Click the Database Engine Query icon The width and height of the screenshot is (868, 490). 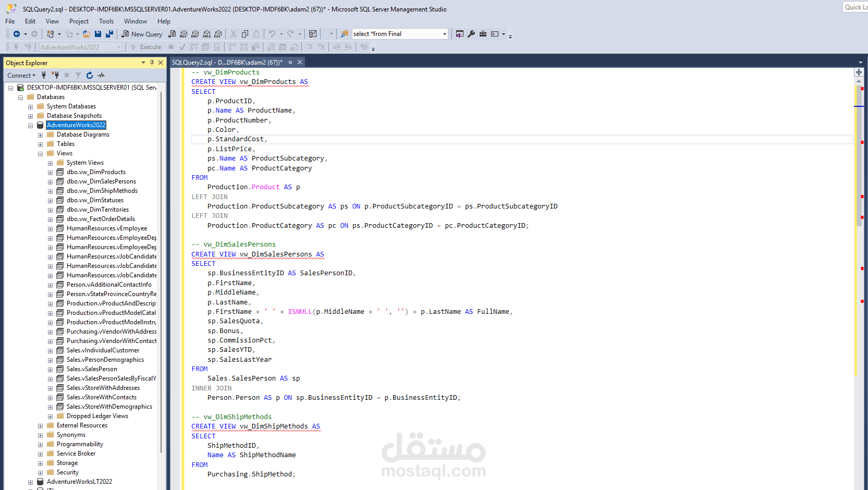tap(172, 34)
